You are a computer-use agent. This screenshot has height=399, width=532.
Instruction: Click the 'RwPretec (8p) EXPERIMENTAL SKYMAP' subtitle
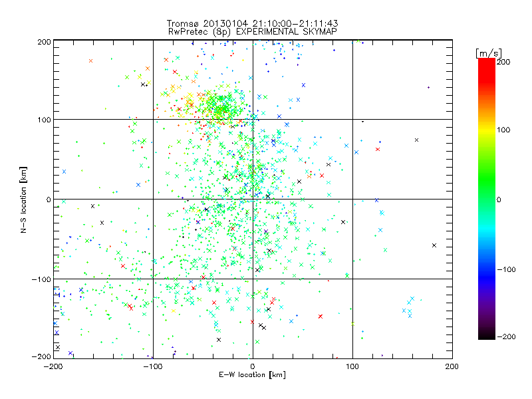pyautogui.click(x=253, y=31)
